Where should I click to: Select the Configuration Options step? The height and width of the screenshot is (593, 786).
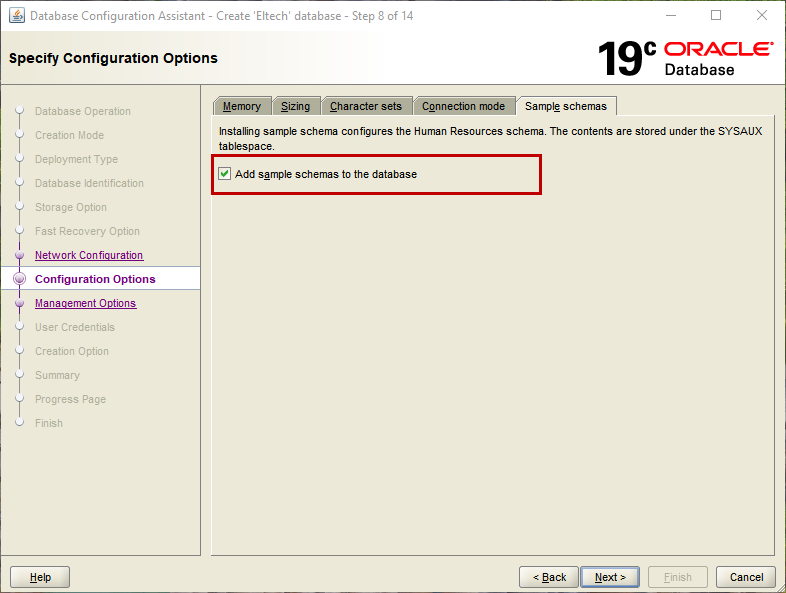coord(95,279)
